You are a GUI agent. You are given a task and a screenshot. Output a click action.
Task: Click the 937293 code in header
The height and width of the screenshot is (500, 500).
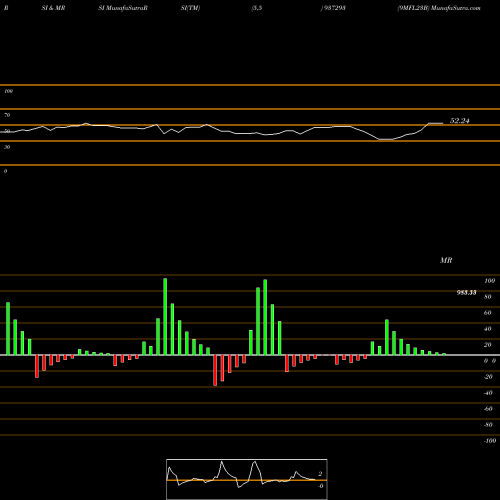[334, 8]
